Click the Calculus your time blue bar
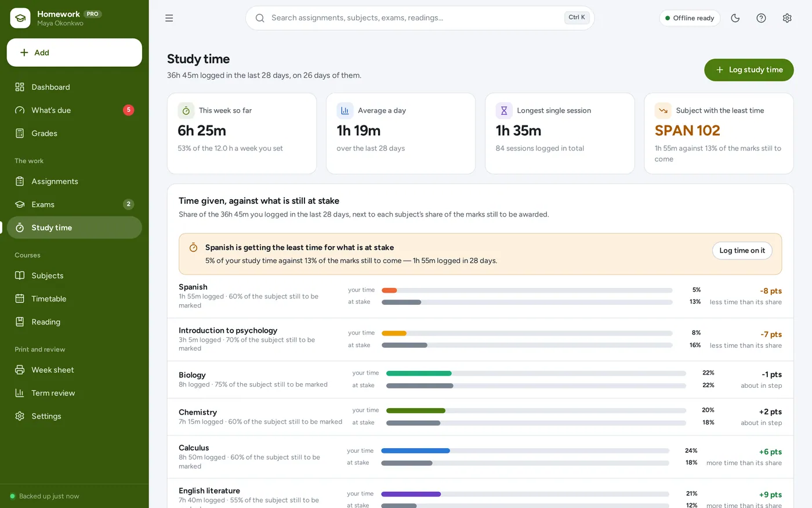 coord(415,451)
